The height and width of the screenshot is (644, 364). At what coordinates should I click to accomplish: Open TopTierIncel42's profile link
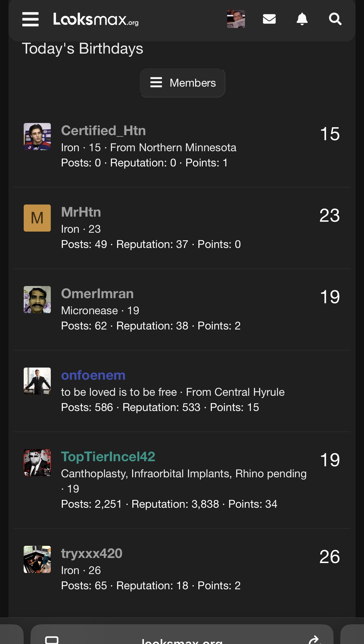[x=108, y=457]
